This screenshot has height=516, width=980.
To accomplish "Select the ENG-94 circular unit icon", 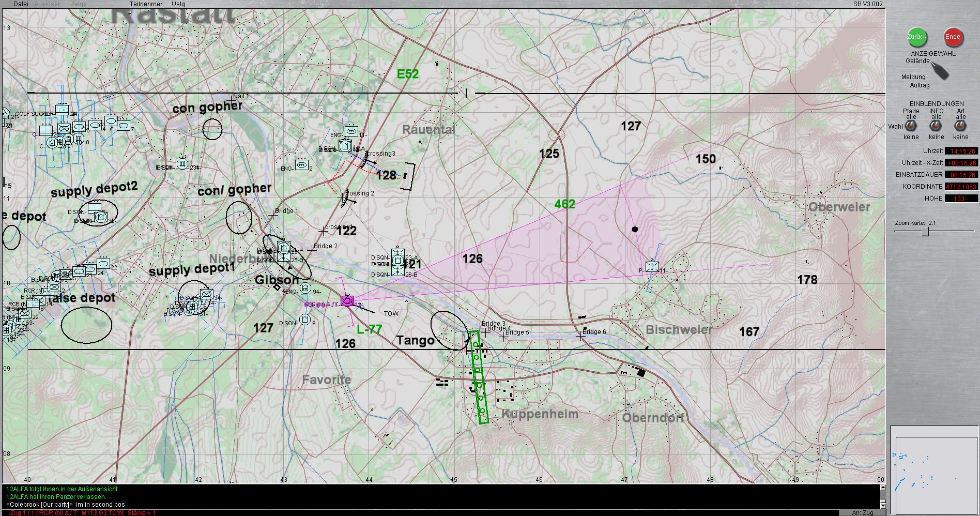I will pyautogui.click(x=305, y=288).
